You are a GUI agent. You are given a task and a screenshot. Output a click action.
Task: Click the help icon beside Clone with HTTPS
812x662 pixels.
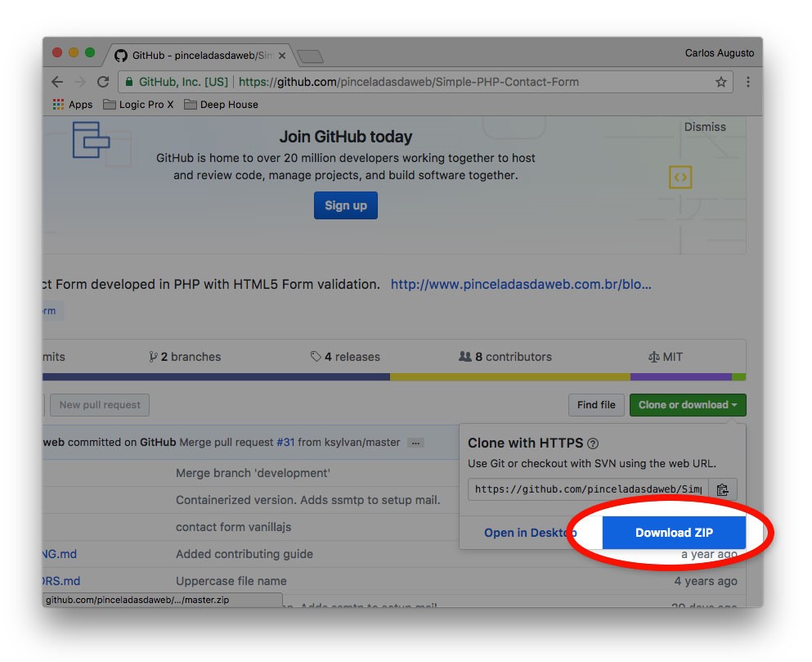(593, 444)
